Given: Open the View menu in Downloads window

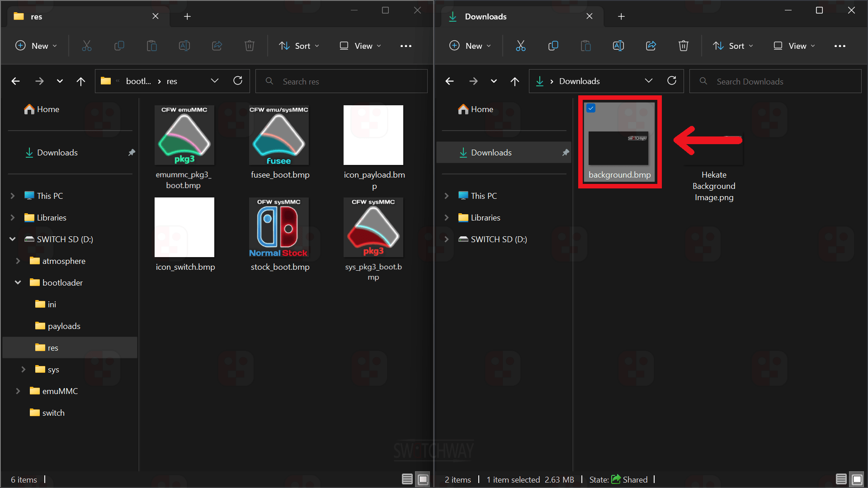Looking at the screenshot, I should 794,46.
